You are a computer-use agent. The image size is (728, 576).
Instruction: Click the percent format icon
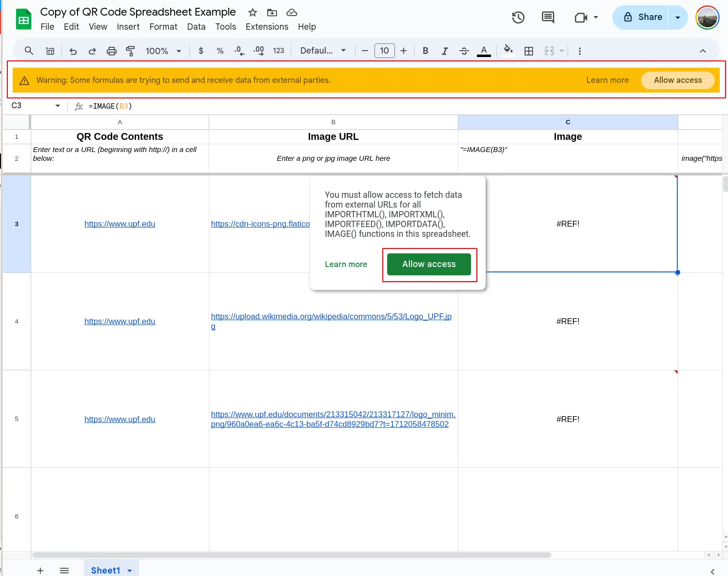click(x=220, y=50)
